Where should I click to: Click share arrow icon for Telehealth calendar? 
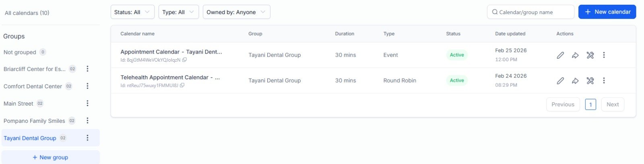(575, 81)
